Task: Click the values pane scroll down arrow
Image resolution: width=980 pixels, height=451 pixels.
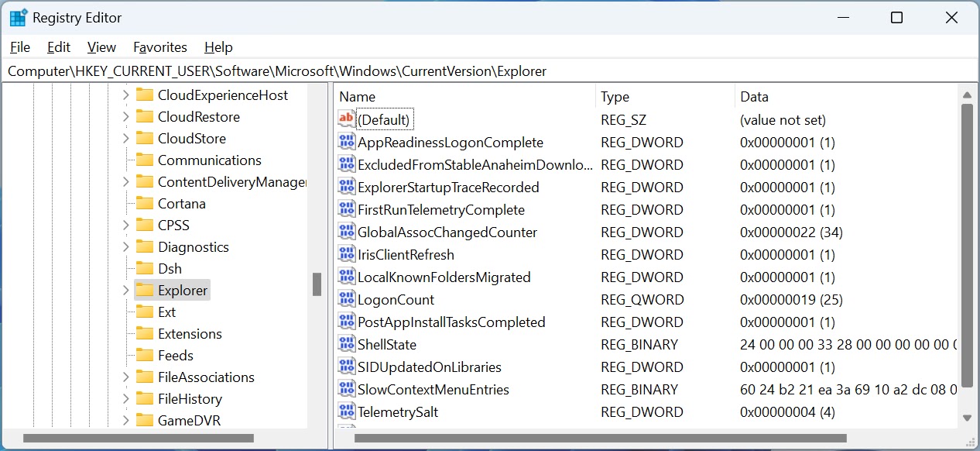Action: click(967, 418)
